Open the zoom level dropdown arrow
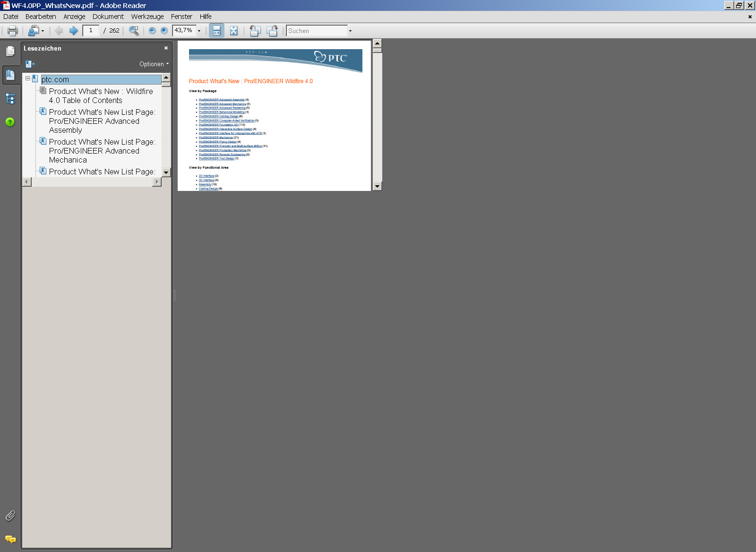The height and width of the screenshot is (552, 756). (x=199, y=31)
